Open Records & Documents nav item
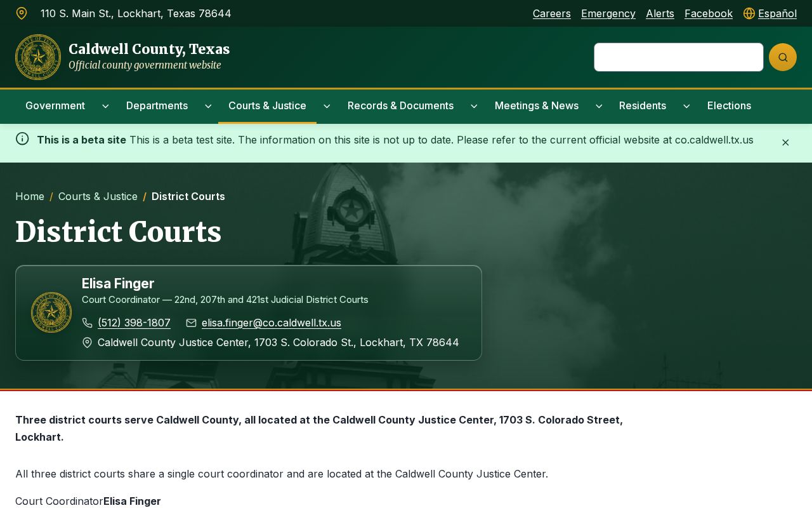 pos(400,105)
